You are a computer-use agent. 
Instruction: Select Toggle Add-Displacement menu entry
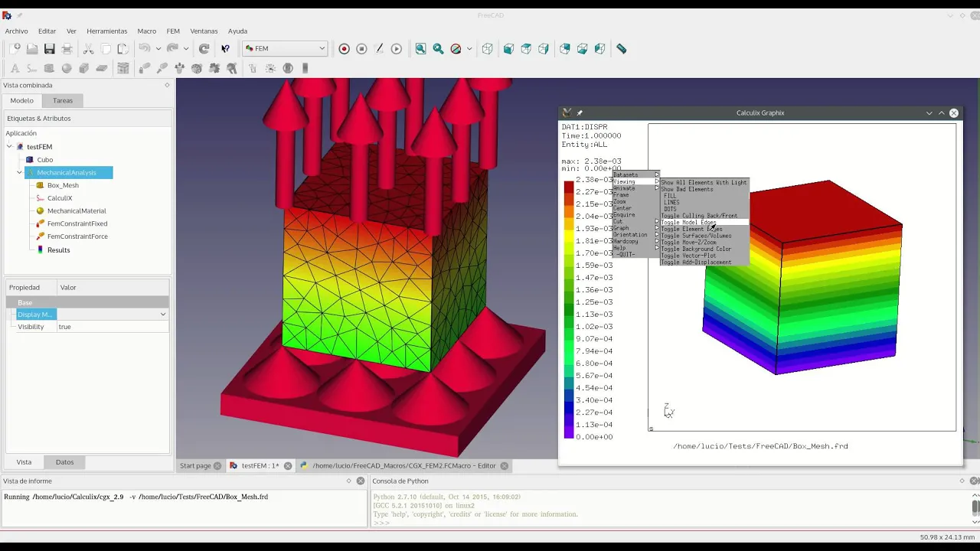click(x=704, y=262)
